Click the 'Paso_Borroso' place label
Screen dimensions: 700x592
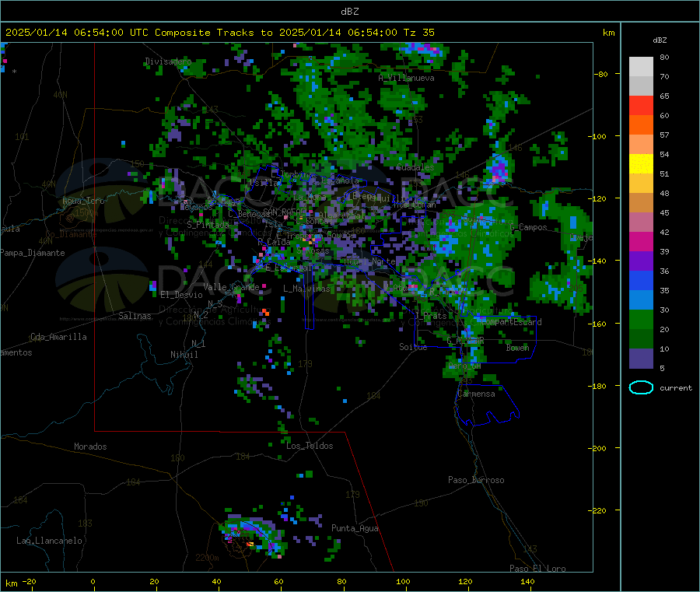tap(476, 481)
